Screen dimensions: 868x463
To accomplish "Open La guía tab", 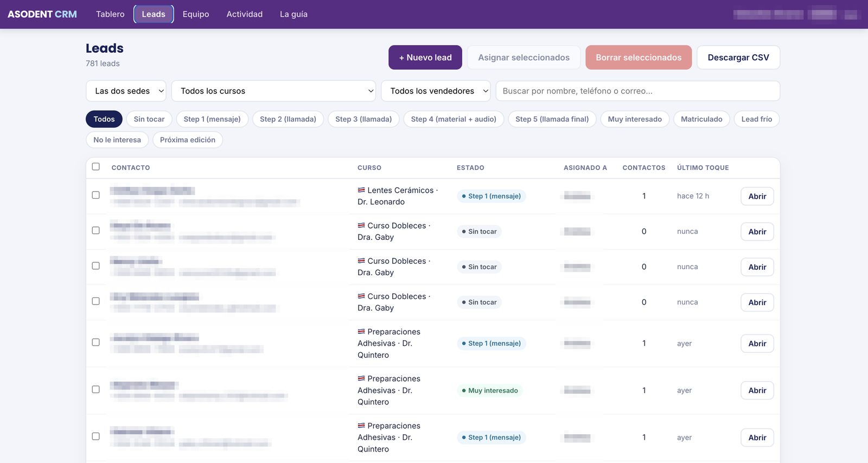I will [x=293, y=14].
